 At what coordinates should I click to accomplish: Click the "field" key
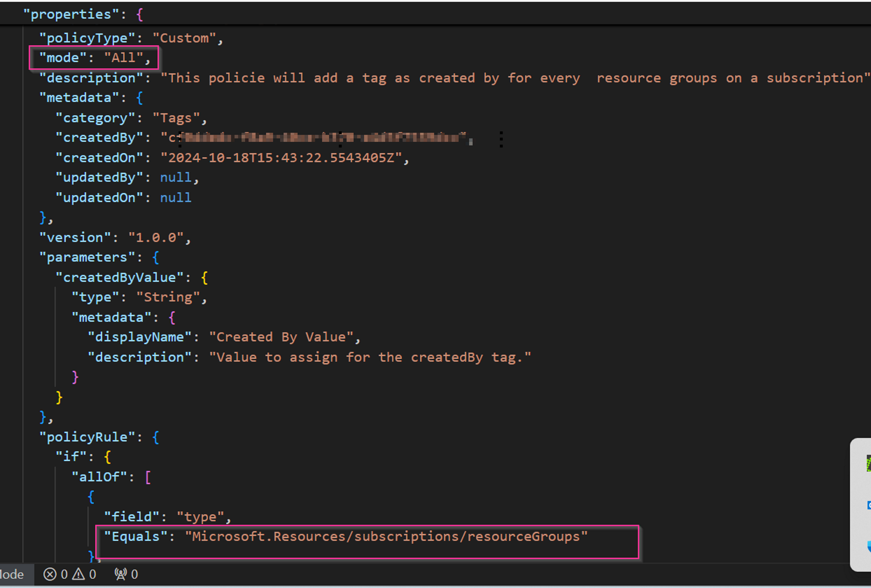pyautogui.click(x=132, y=517)
